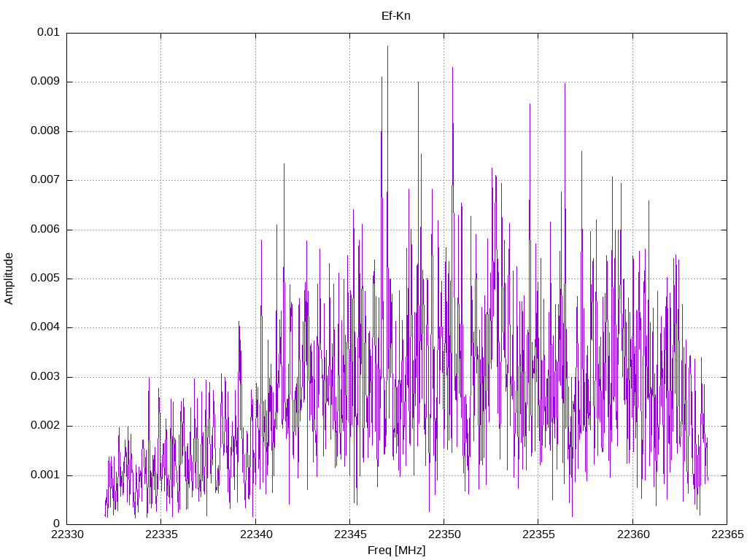Click y-axis tick value 0.01
The height and width of the screenshot is (560, 747).
pos(48,32)
